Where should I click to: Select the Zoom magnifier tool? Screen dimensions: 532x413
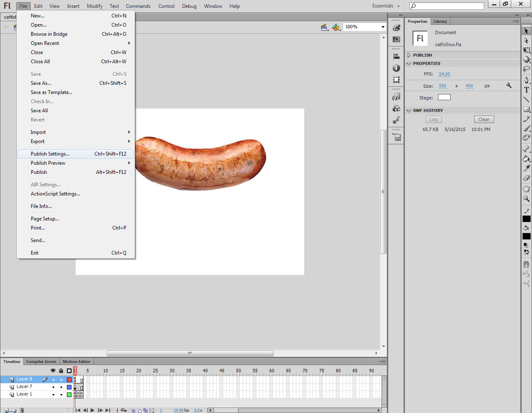[x=526, y=198]
